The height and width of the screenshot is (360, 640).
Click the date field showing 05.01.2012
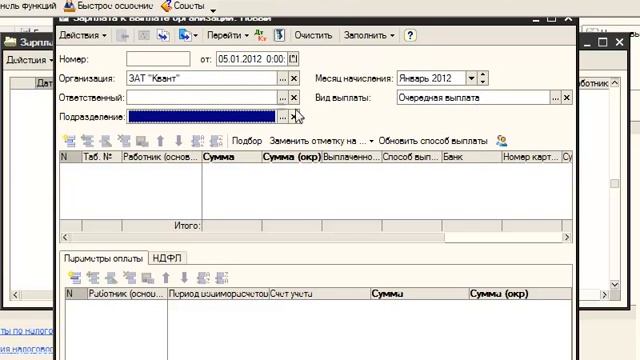[x=251, y=59]
